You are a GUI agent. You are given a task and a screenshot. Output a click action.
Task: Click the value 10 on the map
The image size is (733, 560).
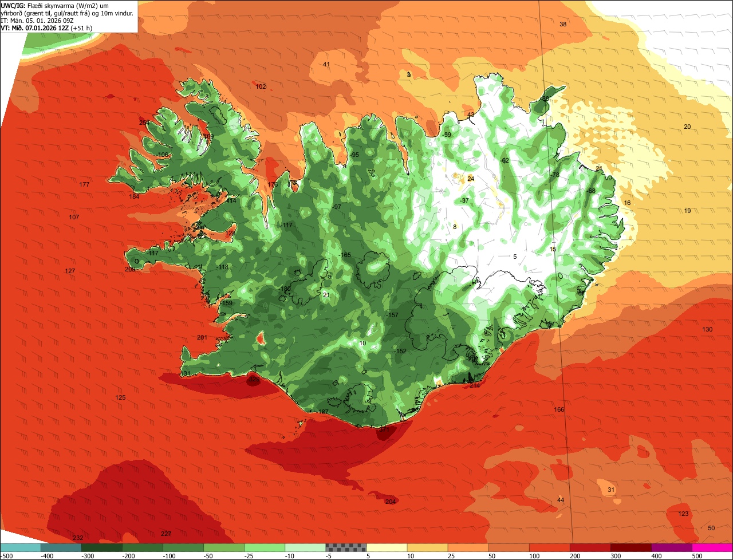(x=362, y=343)
